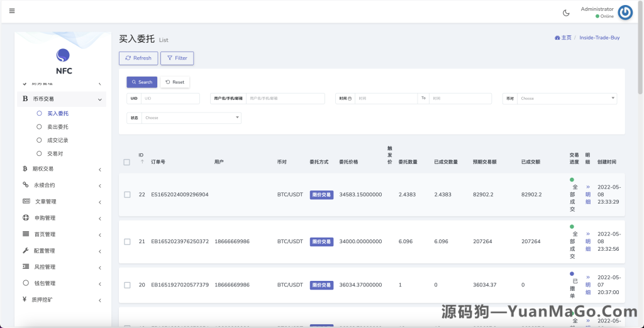Expand the 期权交易 menu chevron
This screenshot has width=644, height=328.
(x=100, y=170)
